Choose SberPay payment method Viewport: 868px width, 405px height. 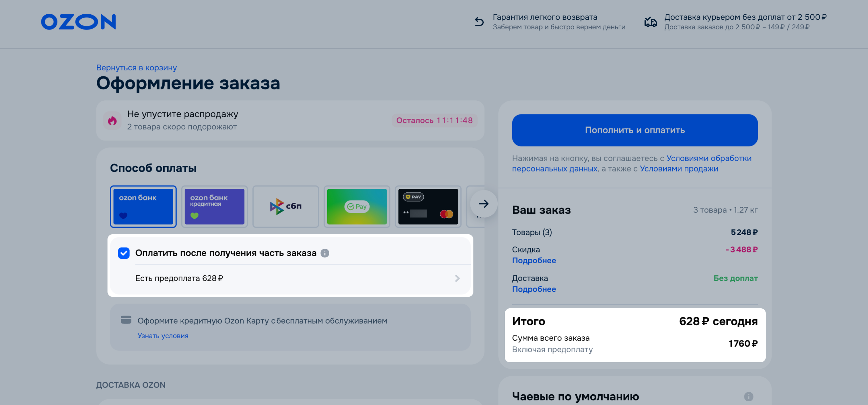pyautogui.click(x=357, y=207)
